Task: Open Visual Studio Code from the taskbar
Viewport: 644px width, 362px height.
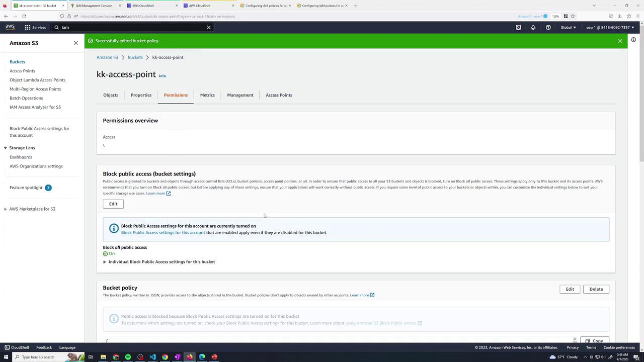Action: pyautogui.click(x=152, y=357)
